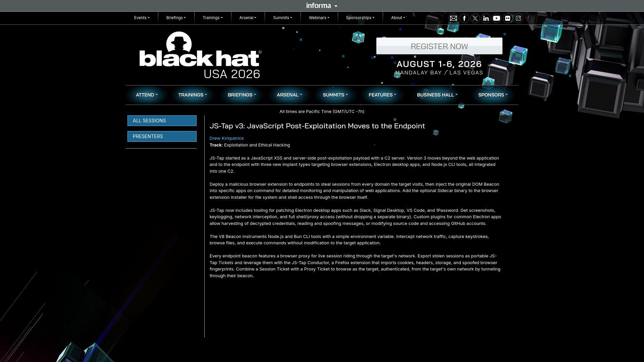Open the About dropdown

coord(398,18)
